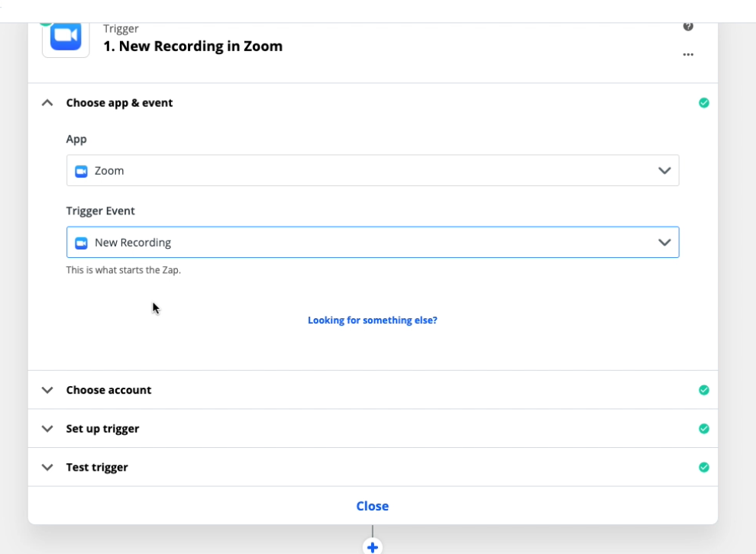Collapse the Choose app & event section
The image size is (756, 554).
[x=47, y=102]
